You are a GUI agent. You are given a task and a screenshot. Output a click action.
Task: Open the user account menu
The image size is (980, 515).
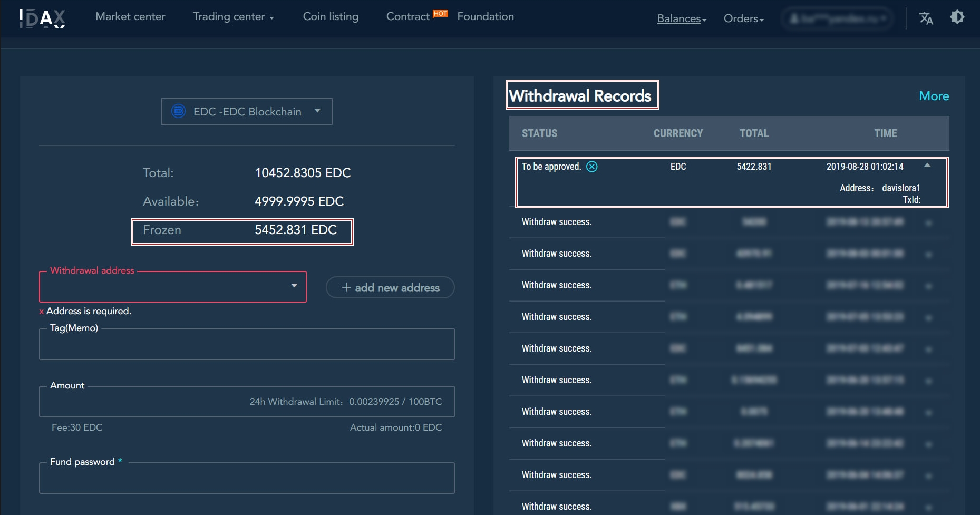[x=837, y=18]
